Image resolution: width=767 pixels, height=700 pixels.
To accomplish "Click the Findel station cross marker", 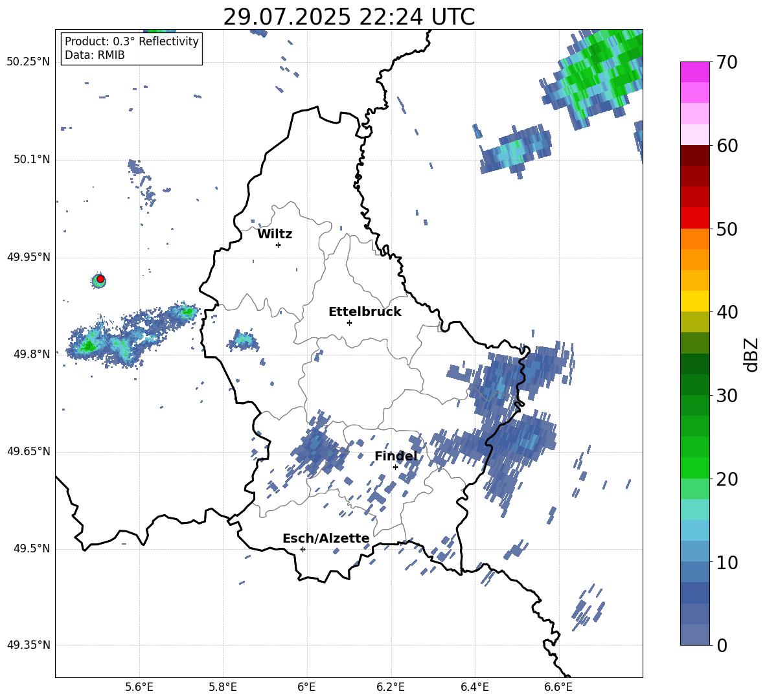I will [x=395, y=467].
